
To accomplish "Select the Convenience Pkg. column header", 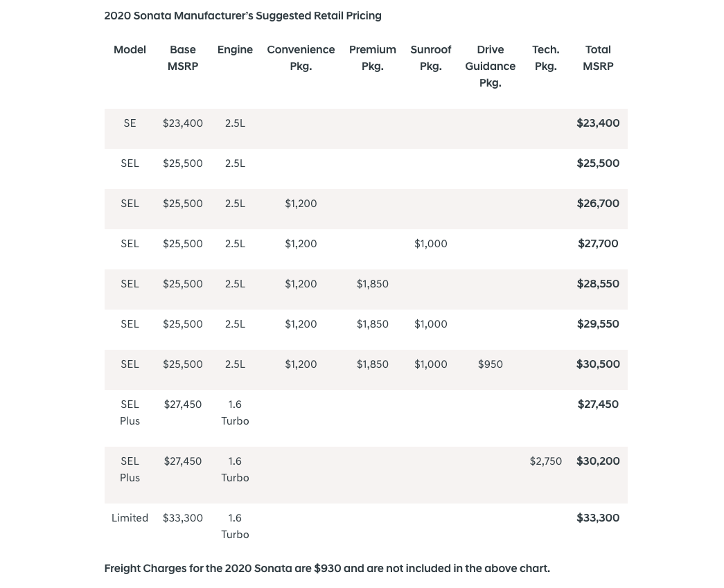I will pos(301,58).
